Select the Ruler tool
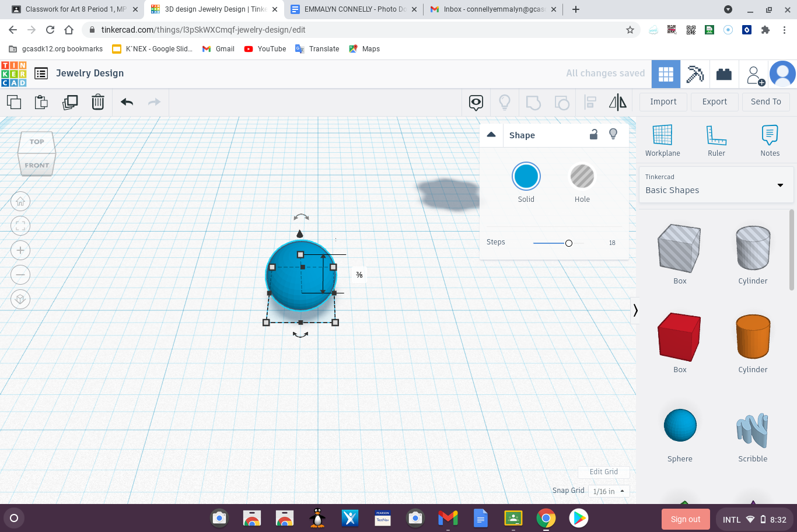The image size is (797, 532). [x=716, y=140]
